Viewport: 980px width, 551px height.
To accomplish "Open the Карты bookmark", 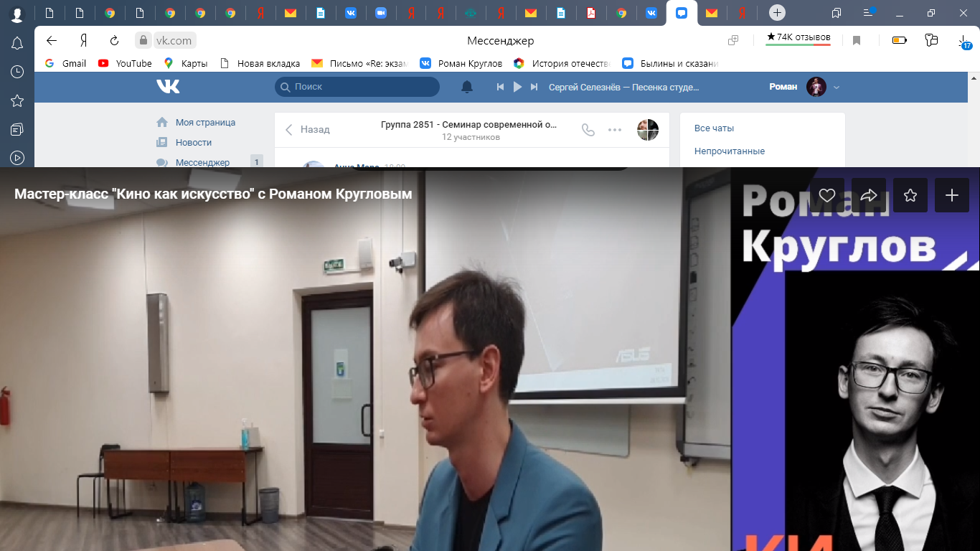I will (x=186, y=63).
